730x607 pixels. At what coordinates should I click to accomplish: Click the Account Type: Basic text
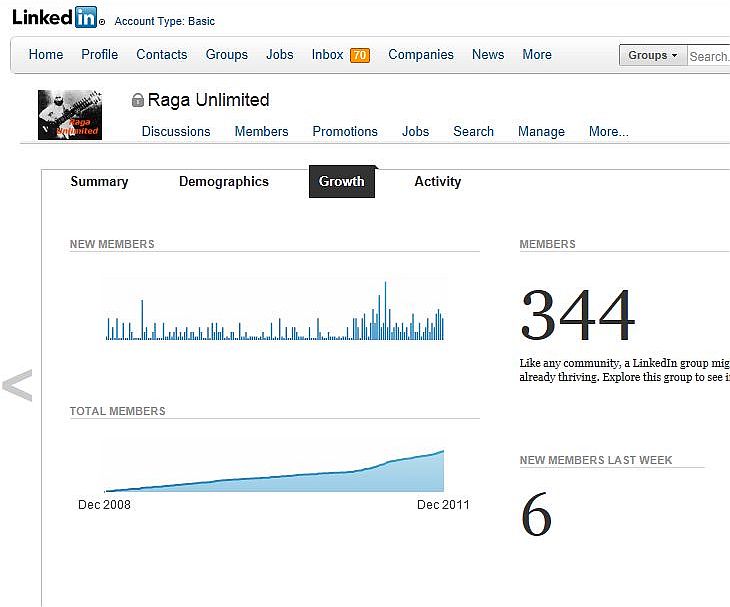[165, 21]
